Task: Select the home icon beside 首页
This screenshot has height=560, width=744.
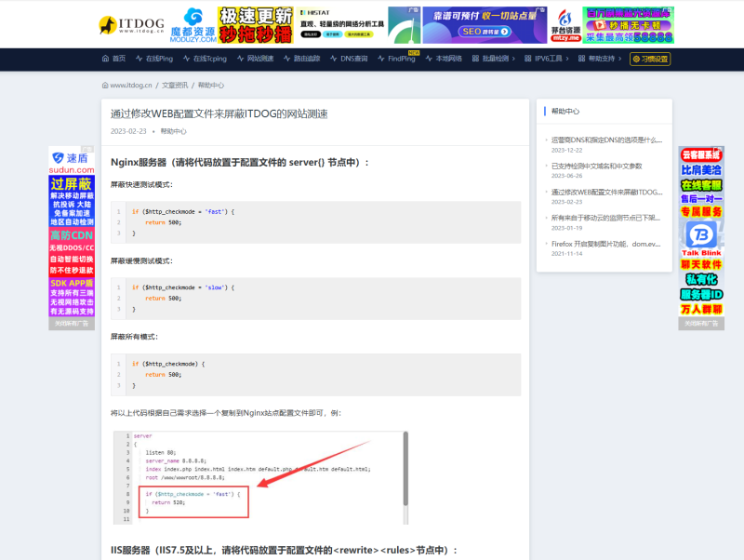Action: 104,58
